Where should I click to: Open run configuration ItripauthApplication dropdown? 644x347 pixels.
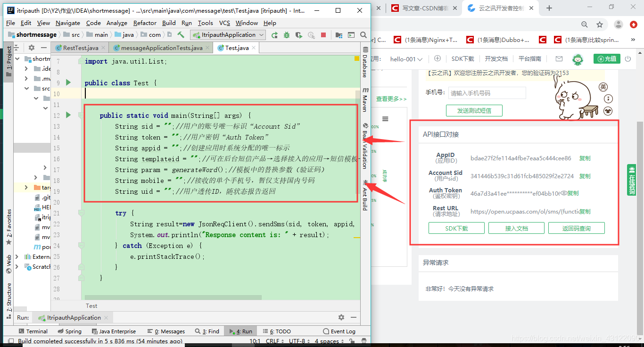(x=228, y=35)
